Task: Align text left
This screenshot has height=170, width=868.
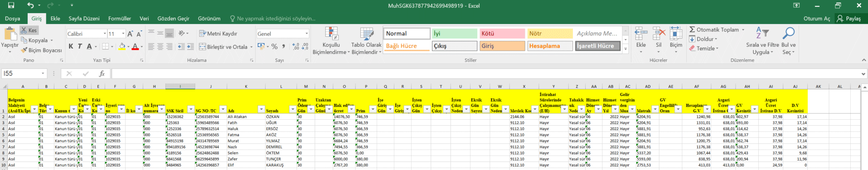Action: point(151,46)
